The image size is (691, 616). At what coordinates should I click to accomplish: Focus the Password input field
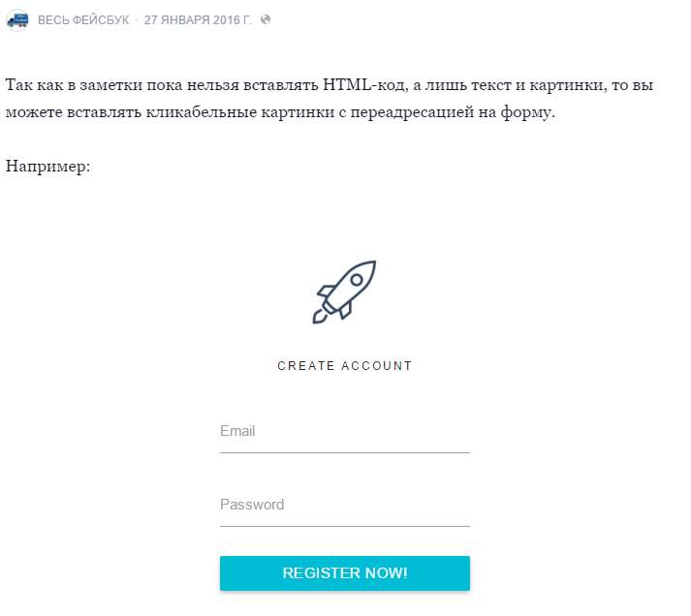(344, 506)
